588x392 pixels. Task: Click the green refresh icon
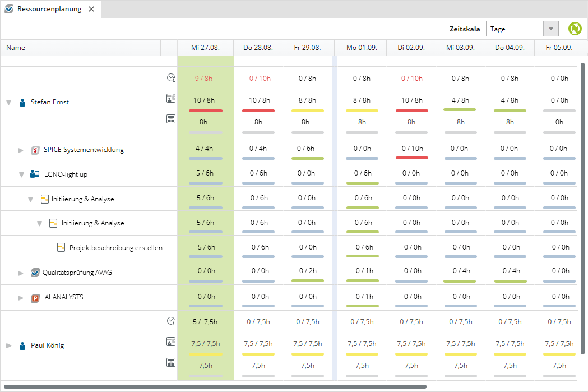coord(575,29)
